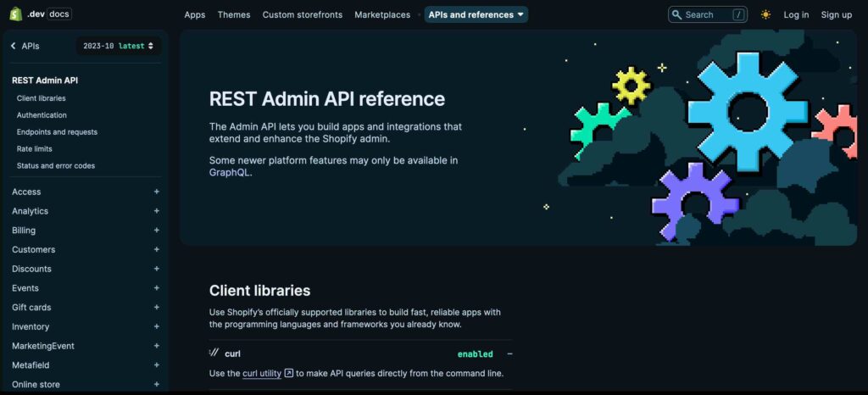Click the Sign up link

(837, 15)
